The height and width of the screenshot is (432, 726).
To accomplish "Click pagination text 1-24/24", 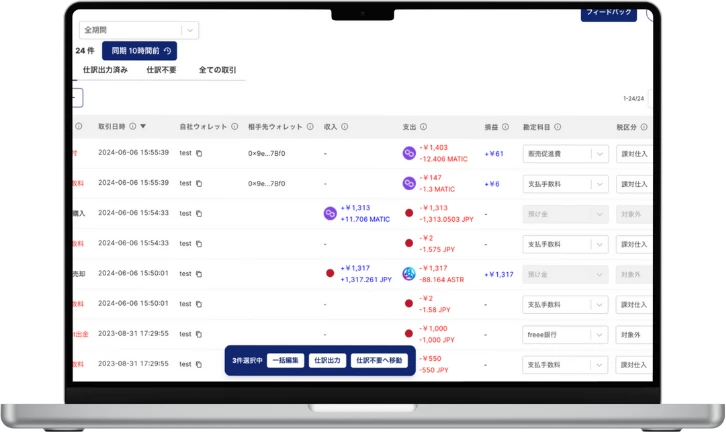I will click(x=633, y=99).
